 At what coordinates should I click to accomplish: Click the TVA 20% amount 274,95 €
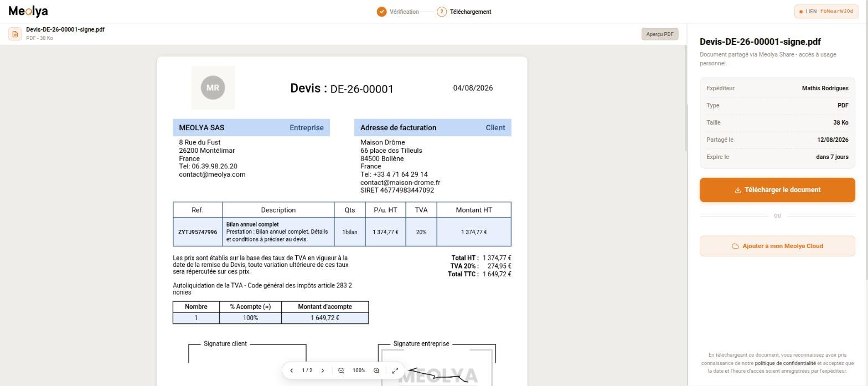(x=499, y=266)
